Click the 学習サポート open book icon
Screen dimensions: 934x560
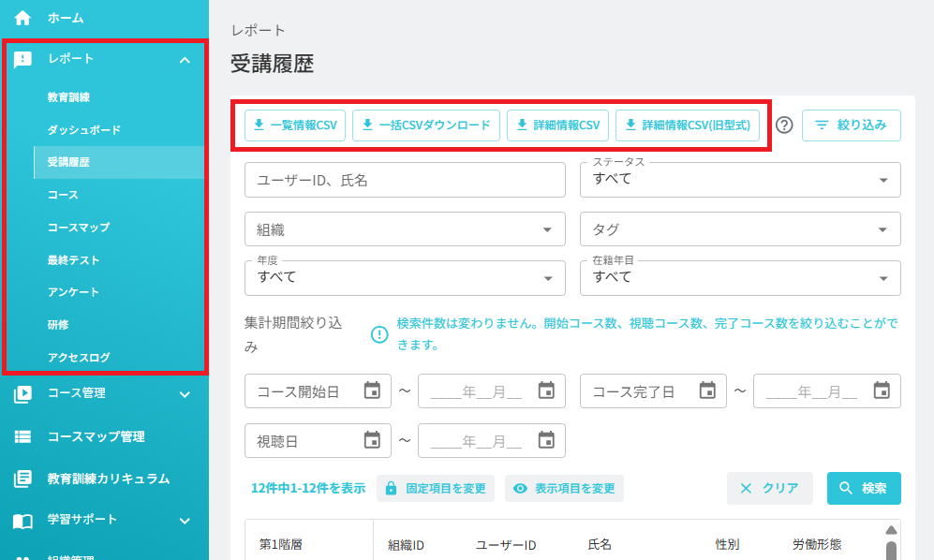22,521
